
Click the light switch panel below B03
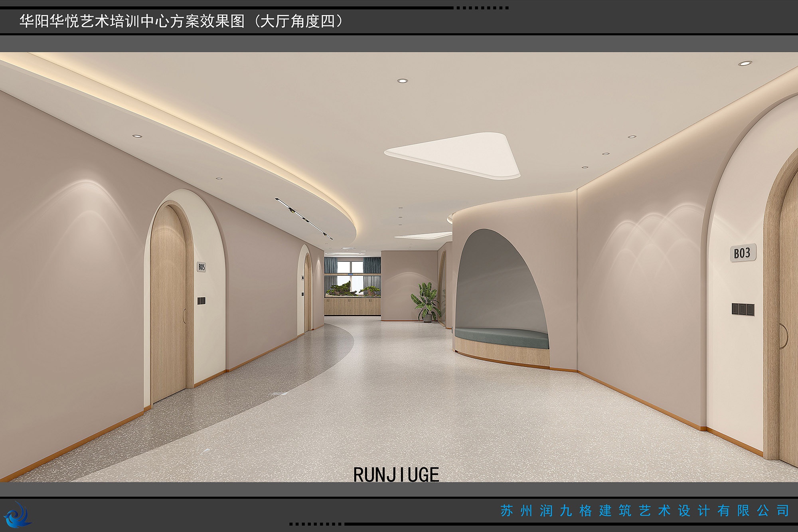point(743,309)
